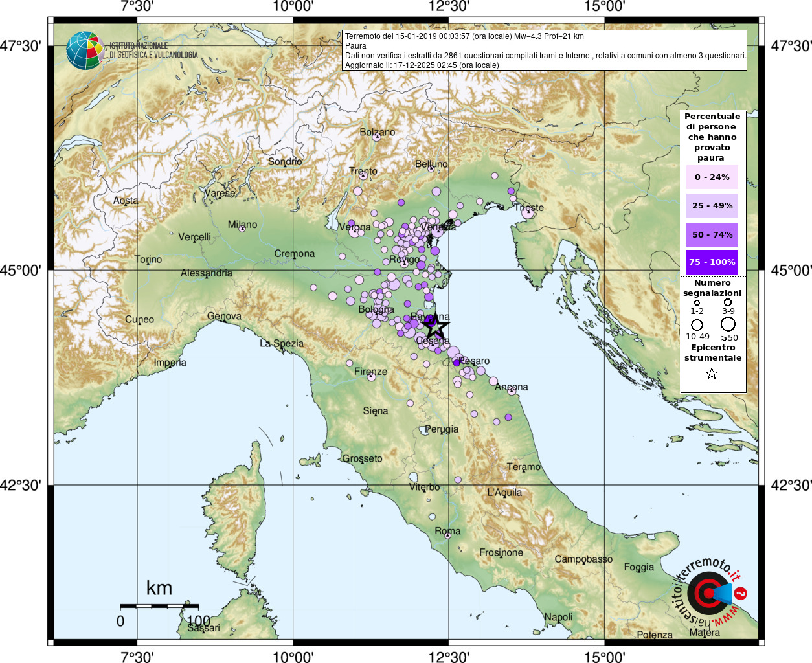The width and height of the screenshot is (812, 663).
Task: Click the 'Numero segnalazioni' legend heading
Action: point(712,288)
